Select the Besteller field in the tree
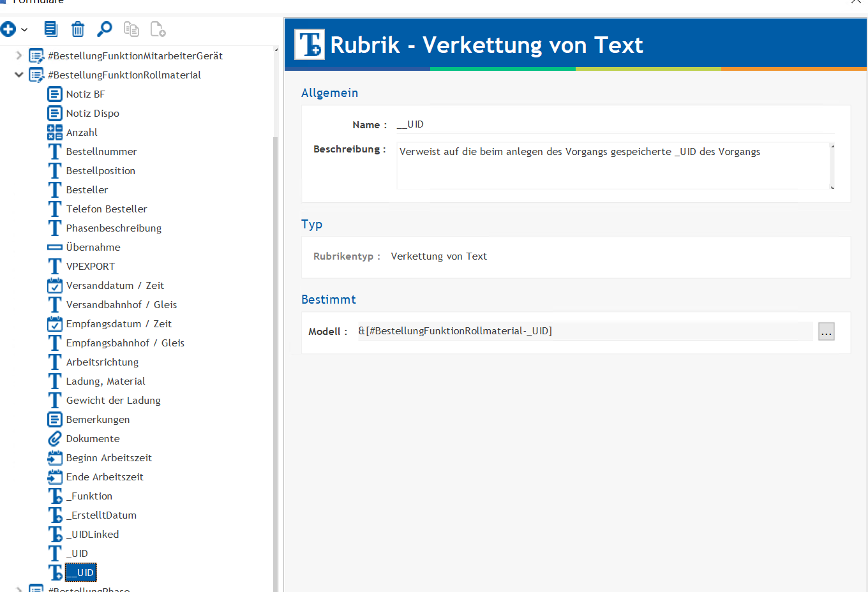The image size is (868, 592). coord(87,190)
